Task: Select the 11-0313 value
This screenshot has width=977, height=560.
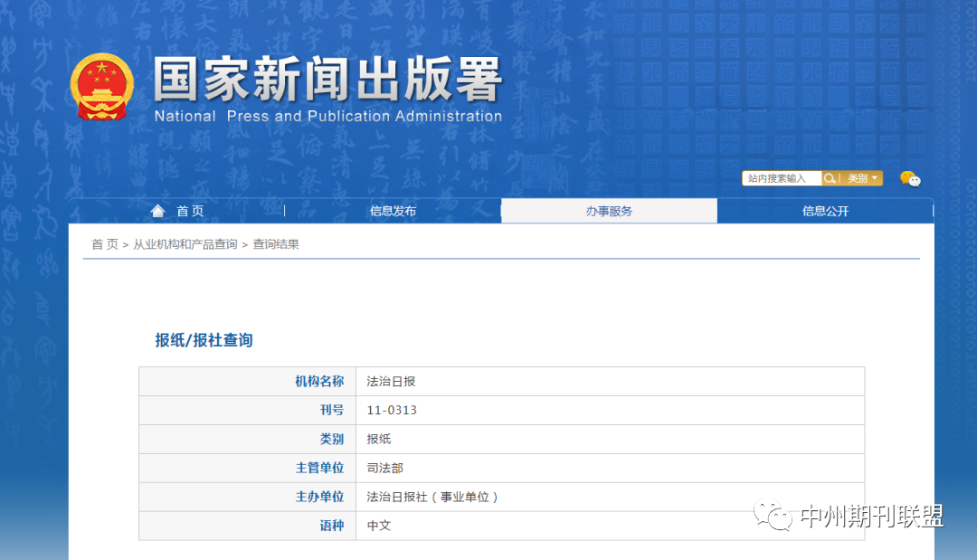Action: tap(392, 410)
